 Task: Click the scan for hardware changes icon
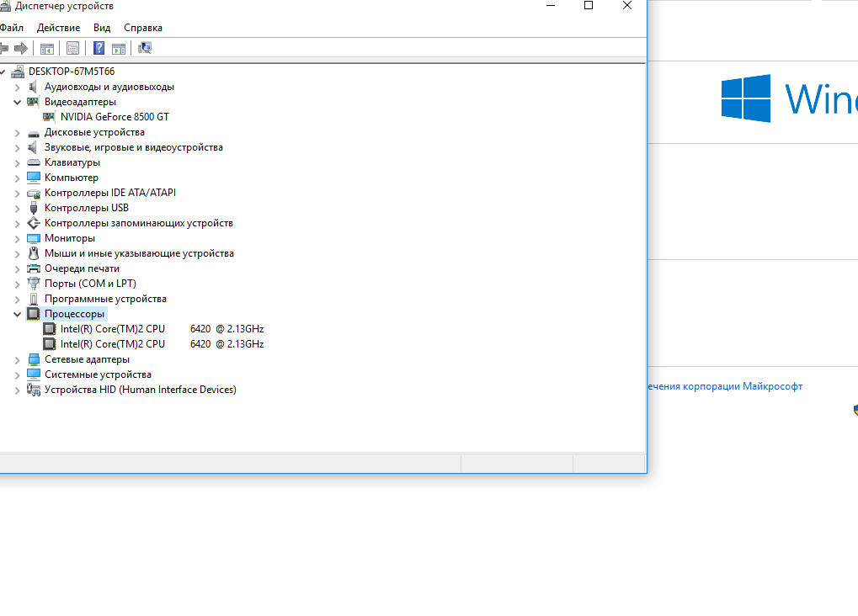pyautogui.click(x=145, y=48)
